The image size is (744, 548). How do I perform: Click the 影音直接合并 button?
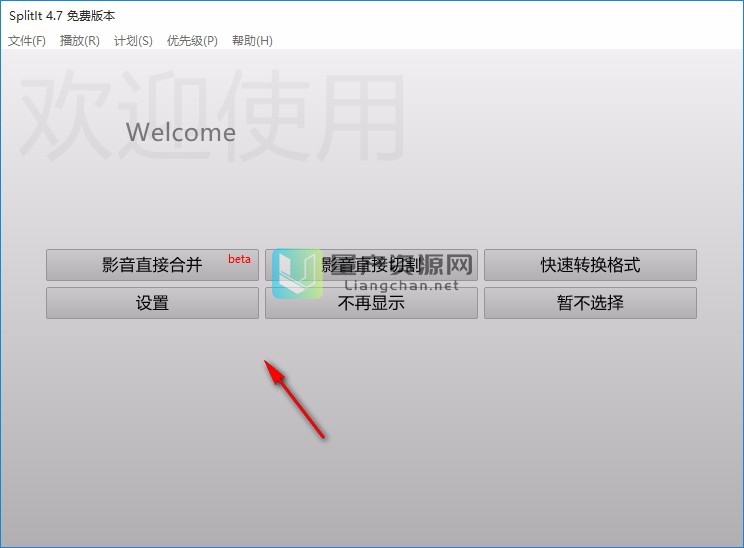click(x=152, y=265)
